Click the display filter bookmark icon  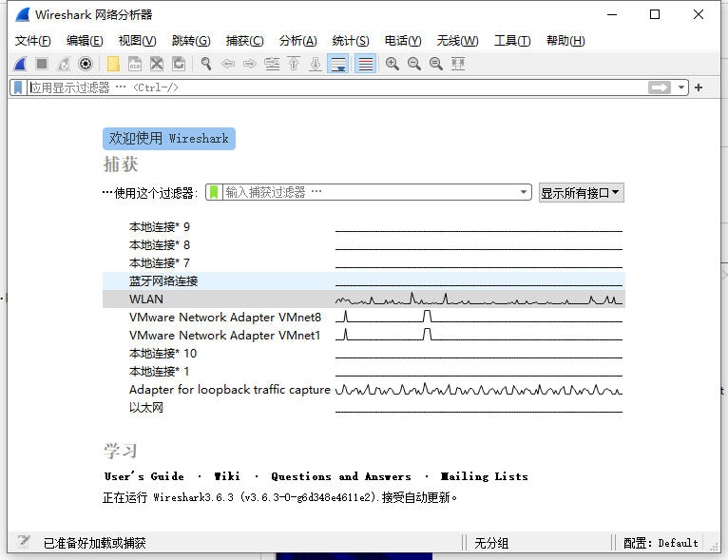(x=18, y=87)
